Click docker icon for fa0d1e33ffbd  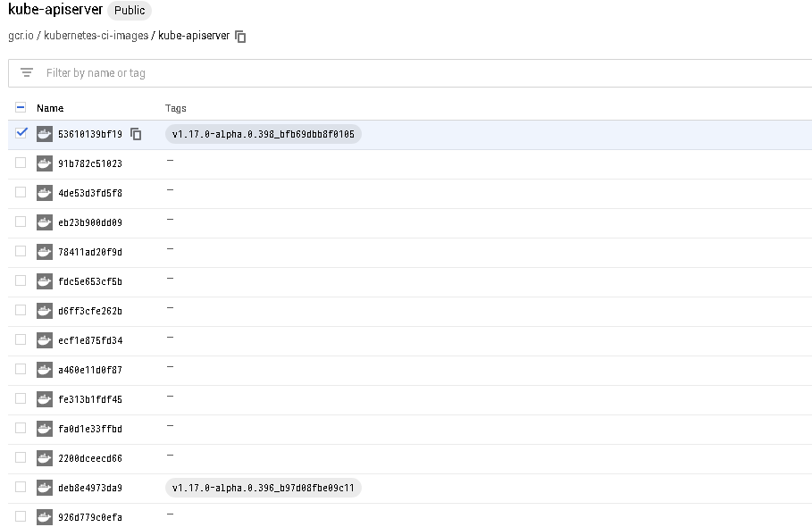[x=45, y=429]
